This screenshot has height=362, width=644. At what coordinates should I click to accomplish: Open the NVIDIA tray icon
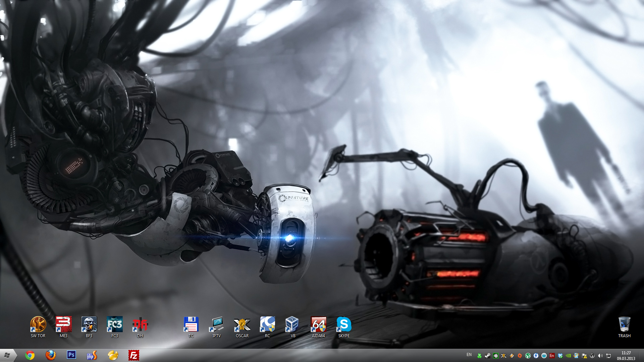coord(568,356)
